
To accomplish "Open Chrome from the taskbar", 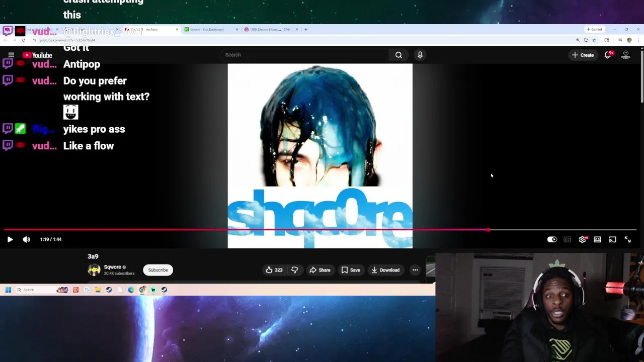I will [142, 290].
